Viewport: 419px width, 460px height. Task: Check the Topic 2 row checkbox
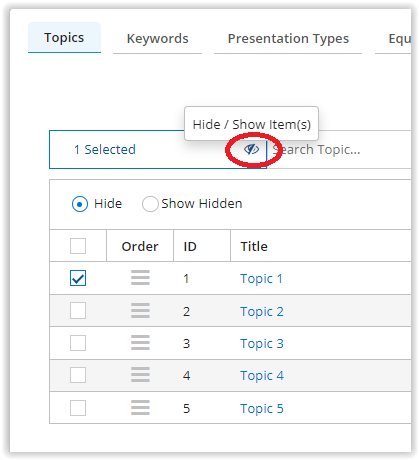point(78,310)
